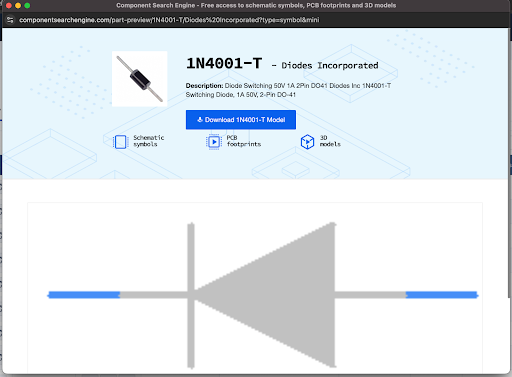Screen dimensions: 512x377
Task: Click the 1N4001-T diode product photo
Action: click(x=140, y=79)
